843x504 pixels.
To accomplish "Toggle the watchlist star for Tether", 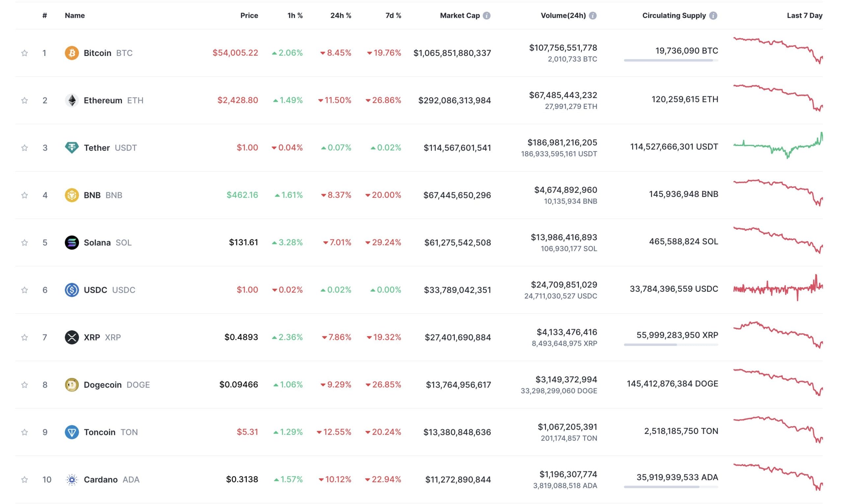I will coord(24,148).
